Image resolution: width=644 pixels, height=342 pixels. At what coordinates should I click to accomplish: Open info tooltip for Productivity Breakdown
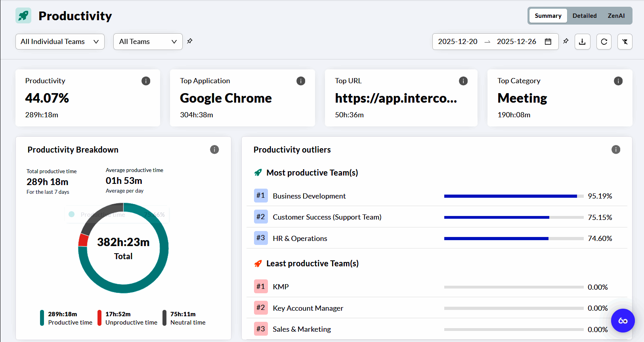pos(214,149)
